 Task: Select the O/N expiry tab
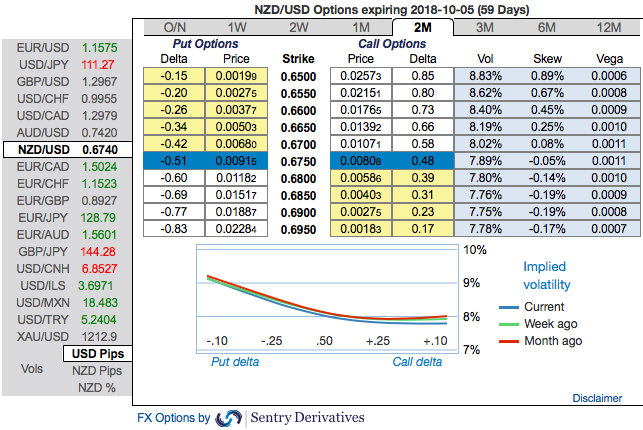pyautogui.click(x=174, y=27)
